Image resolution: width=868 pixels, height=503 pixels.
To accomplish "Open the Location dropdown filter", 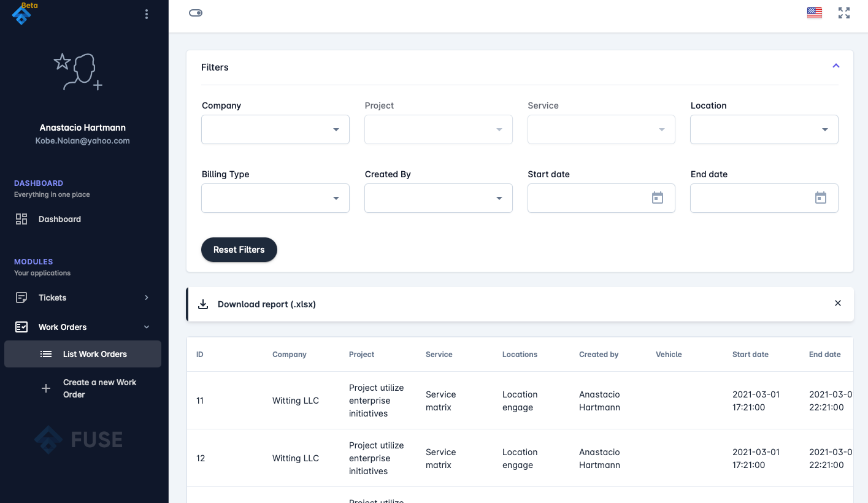I will (764, 129).
